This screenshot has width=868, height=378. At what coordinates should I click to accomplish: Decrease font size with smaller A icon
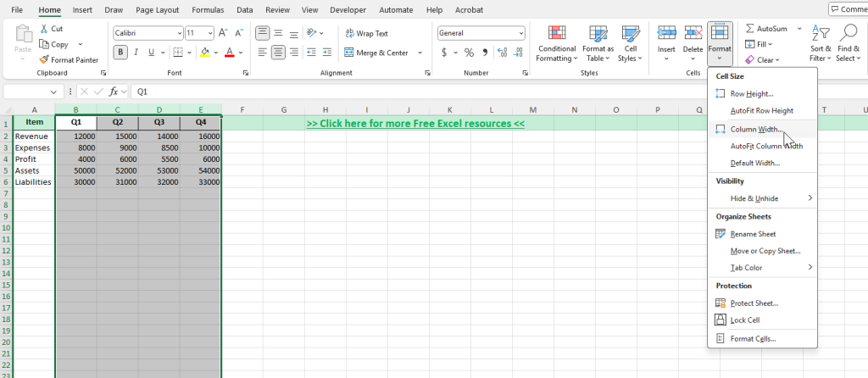(239, 33)
